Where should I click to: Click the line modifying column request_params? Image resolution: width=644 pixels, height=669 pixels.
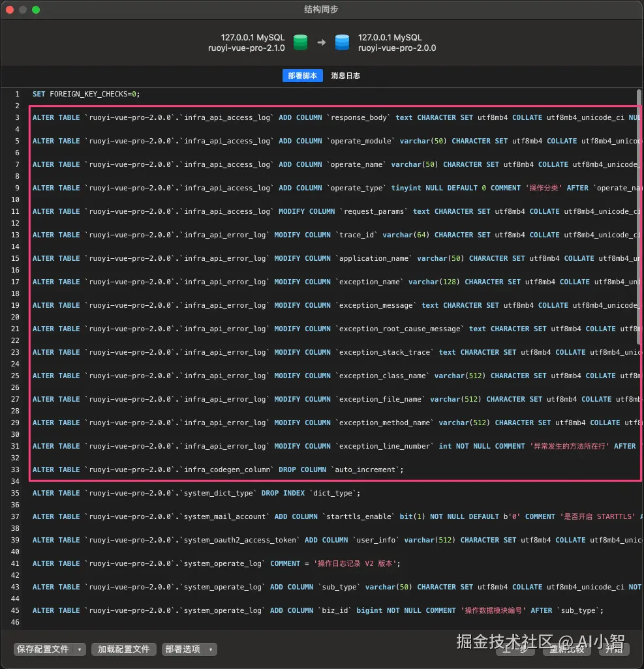click(x=336, y=211)
